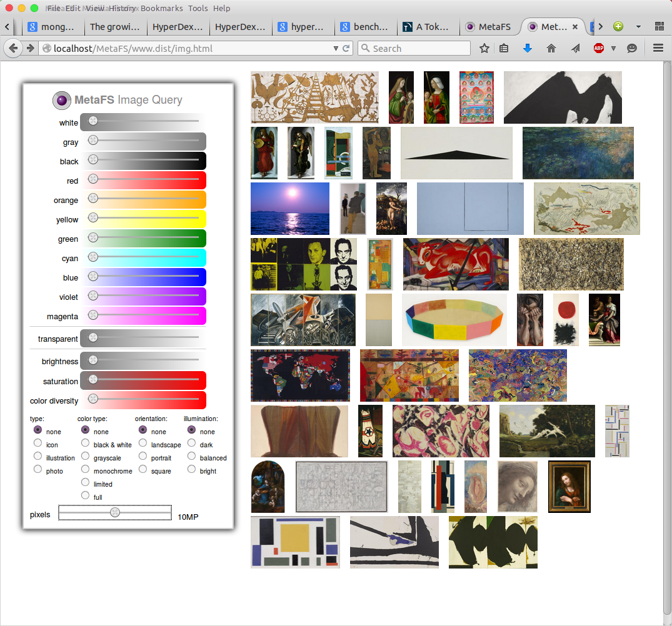Select landscape orientation radio
This screenshot has height=626, width=672.
click(143, 443)
